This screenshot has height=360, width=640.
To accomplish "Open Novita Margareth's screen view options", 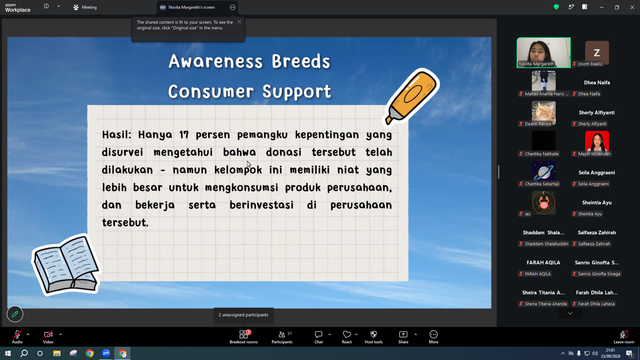I will tap(233, 7).
